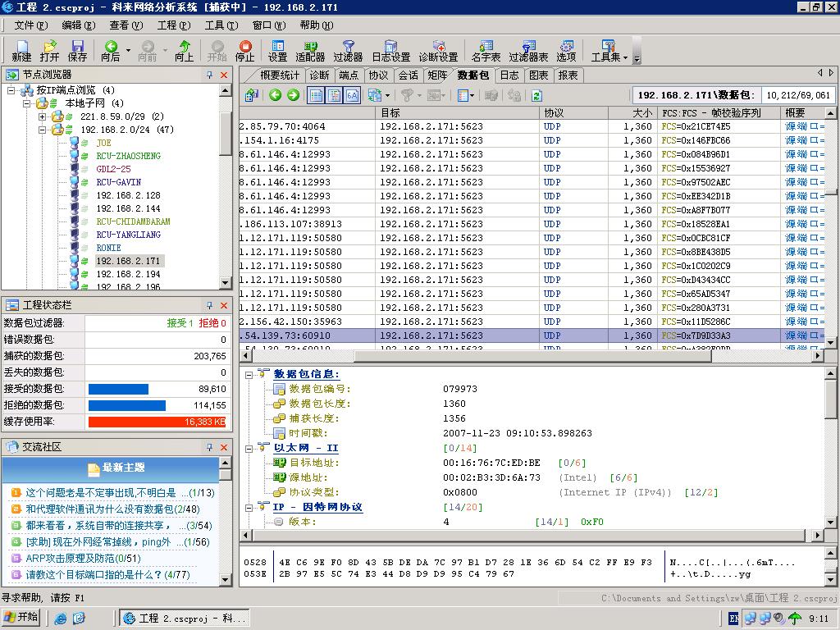
Task: Switch to the 矩阵 tab
Action: tap(437, 75)
